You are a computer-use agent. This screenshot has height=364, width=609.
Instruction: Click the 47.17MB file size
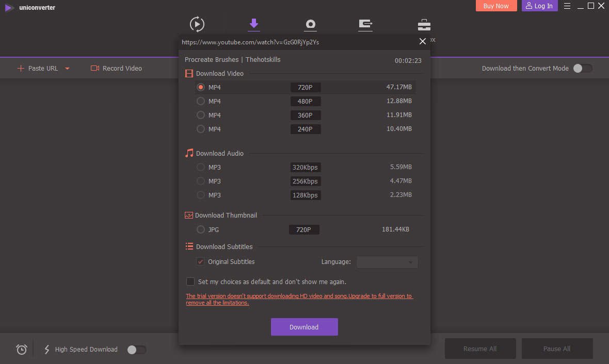coord(399,87)
